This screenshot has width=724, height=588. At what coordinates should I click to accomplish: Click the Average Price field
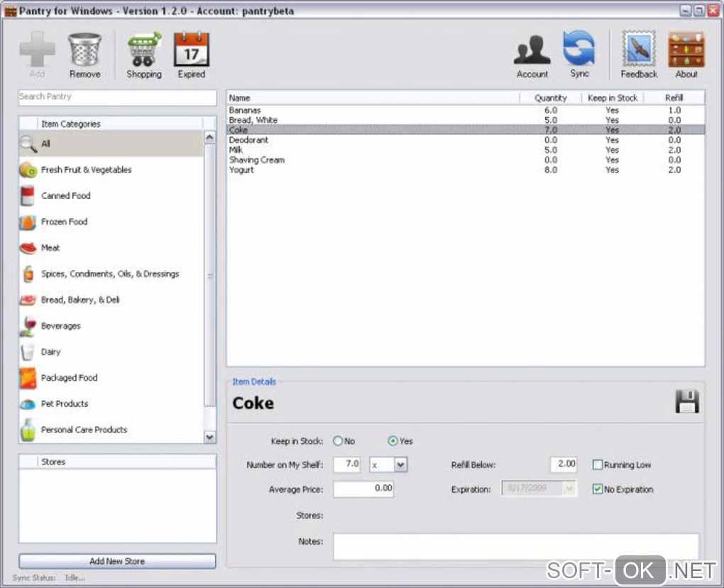(x=363, y=489)
